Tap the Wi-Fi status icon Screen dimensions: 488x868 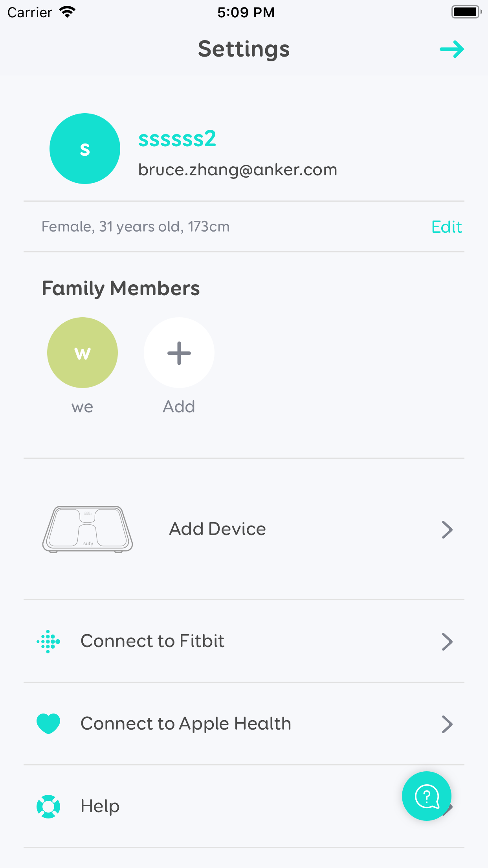[67, 12]
